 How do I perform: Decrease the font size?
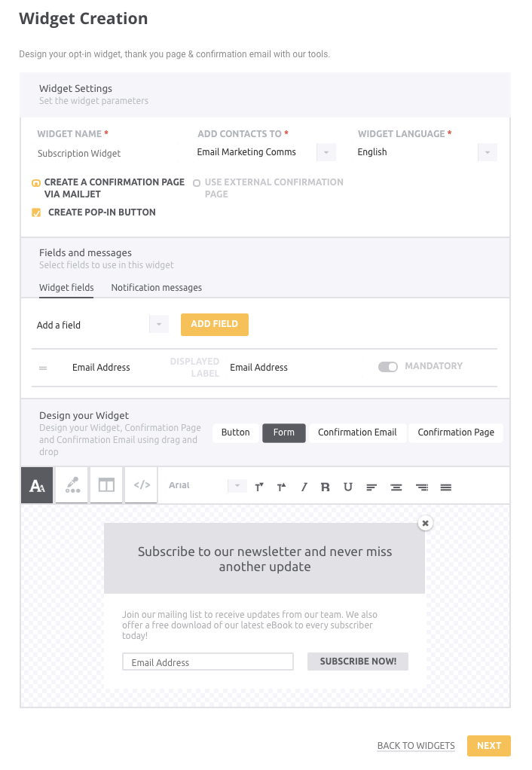pos(259,487)
